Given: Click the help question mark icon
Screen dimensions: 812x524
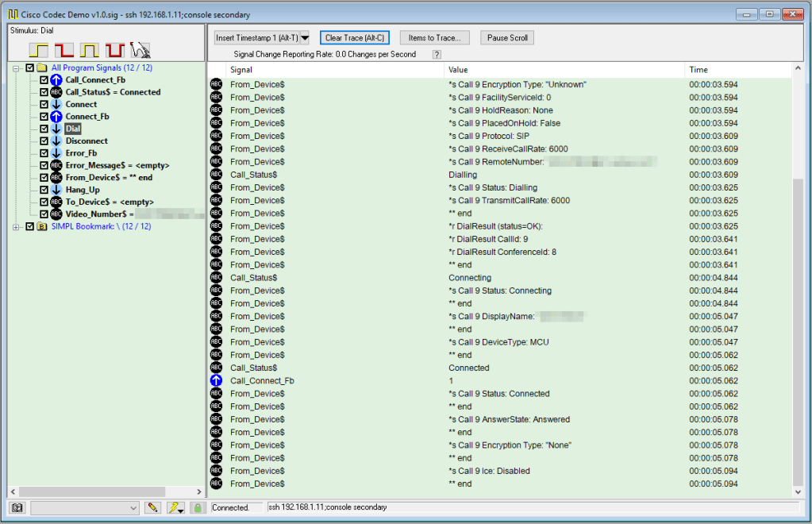Looking at the screenshot, I should point(436,55).
